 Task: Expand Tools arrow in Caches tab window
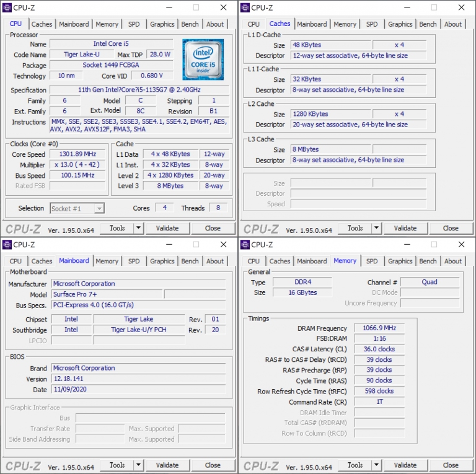(376, 228)
